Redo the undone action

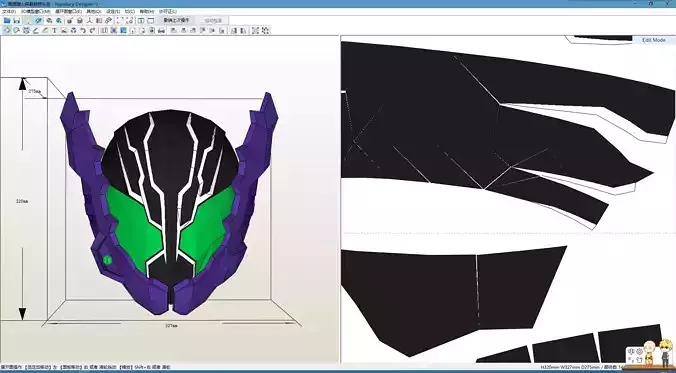tap(92, 30)
